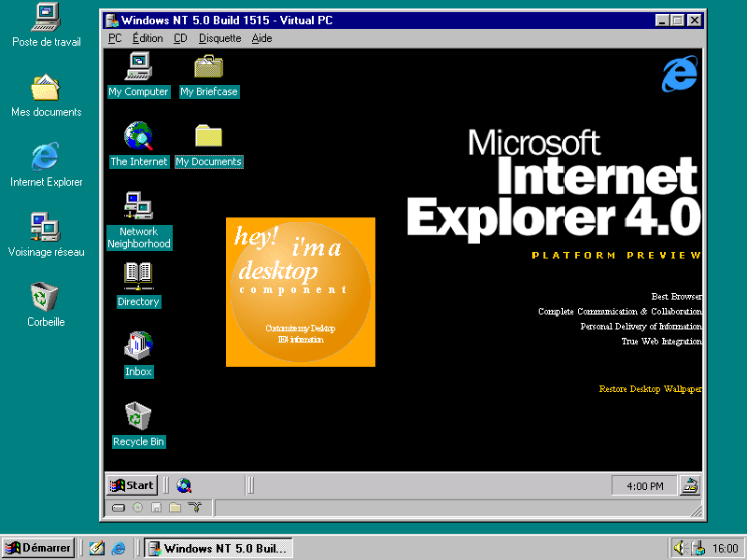Screen dimensions: 747x560
Task: Click the show desktop quick launch icon in host taskbar
Action: coord(97,548)
